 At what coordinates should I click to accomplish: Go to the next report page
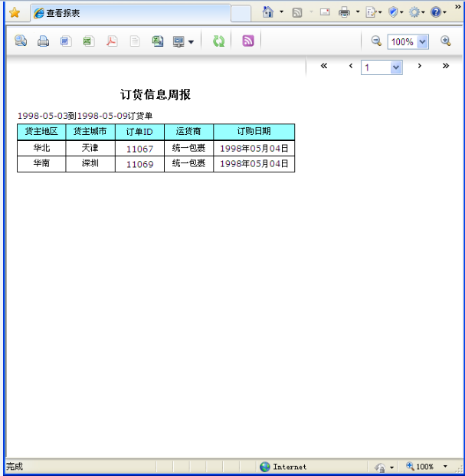click(x=420, y=66)
